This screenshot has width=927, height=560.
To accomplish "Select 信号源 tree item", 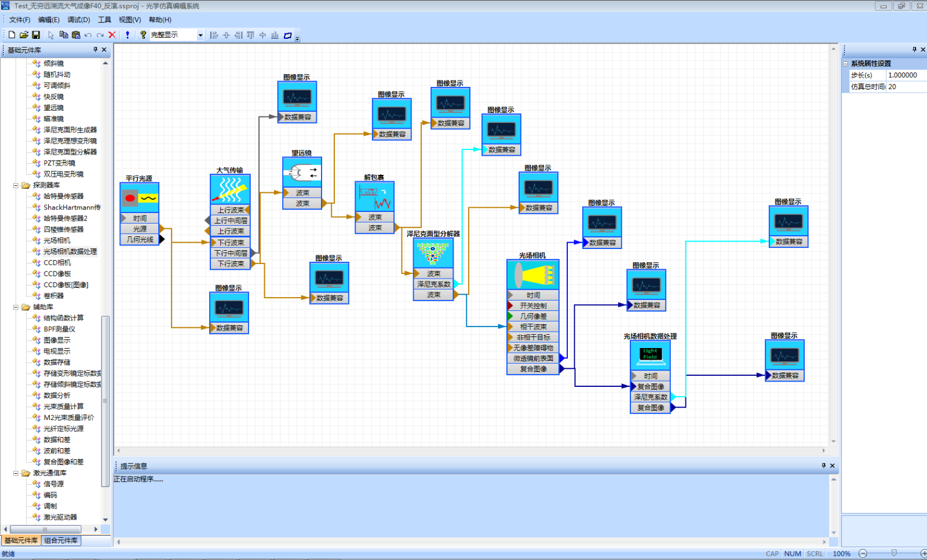I will coord(53,484).
